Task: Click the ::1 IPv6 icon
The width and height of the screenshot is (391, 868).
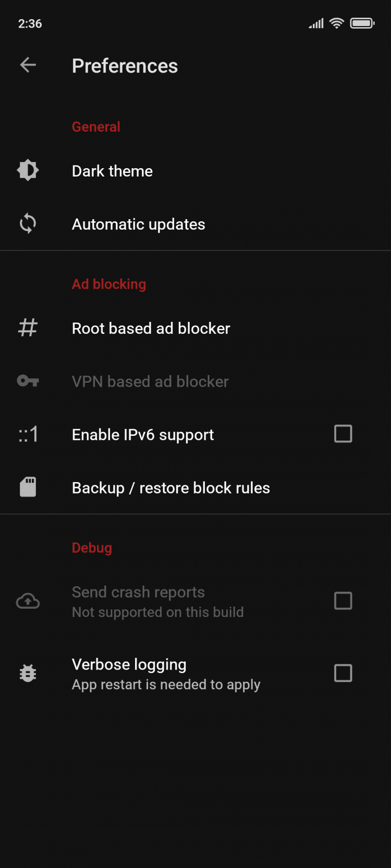Action: 28,434
